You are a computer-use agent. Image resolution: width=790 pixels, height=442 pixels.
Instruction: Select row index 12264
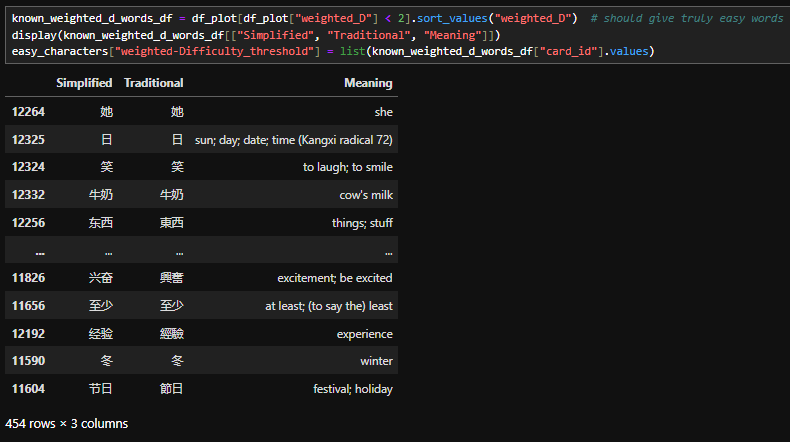28,112
